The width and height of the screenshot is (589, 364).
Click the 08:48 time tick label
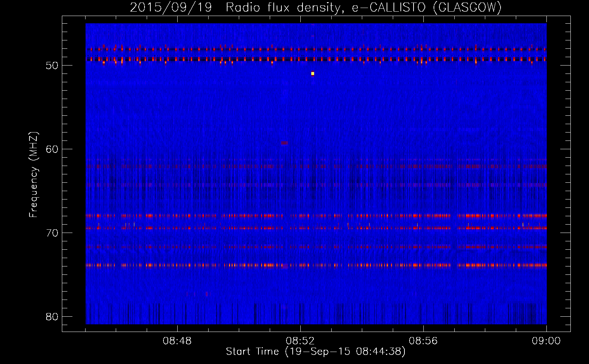(177, 341)
